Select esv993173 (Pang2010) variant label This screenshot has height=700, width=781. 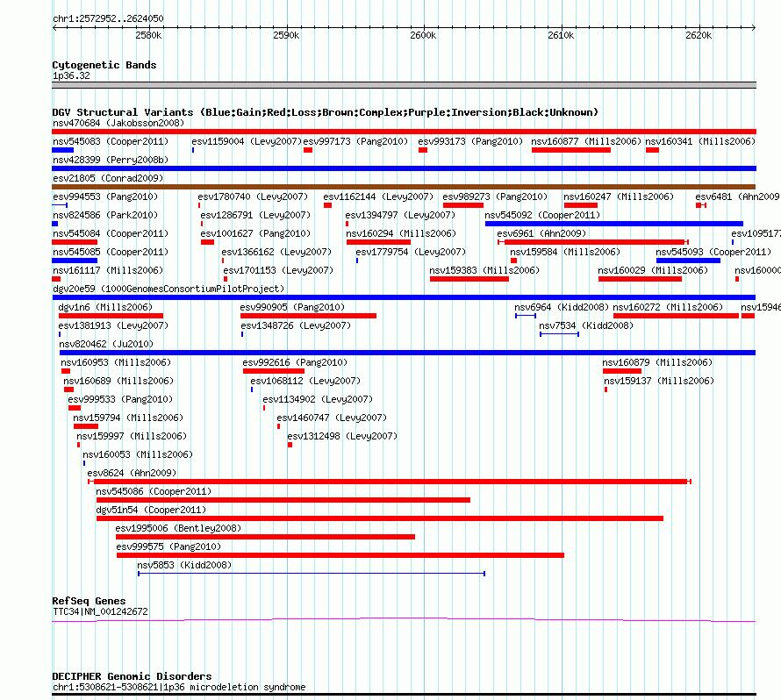tap(470, 141)
